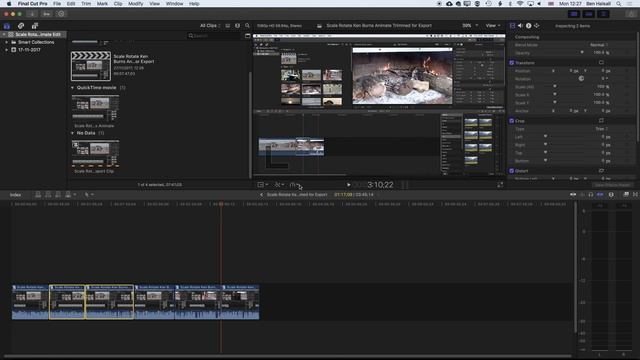Select the Scale Rotate Ken Burns project thumbnail
Screen dimensions: 640x360
pyautogui.click(x=91, y=66)
